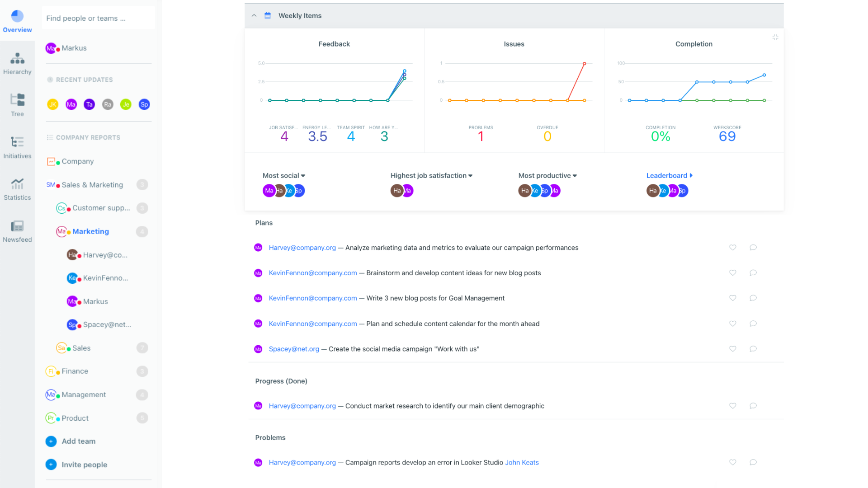Select the Sales & Marketing report
This screenshot has width=868, height=488.
[92, 185]
